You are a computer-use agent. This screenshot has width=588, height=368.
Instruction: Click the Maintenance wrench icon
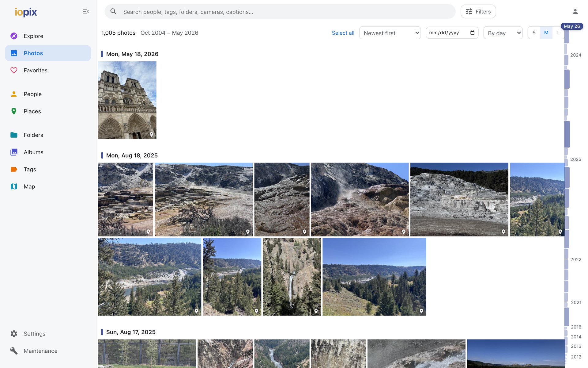click(14, 351)
